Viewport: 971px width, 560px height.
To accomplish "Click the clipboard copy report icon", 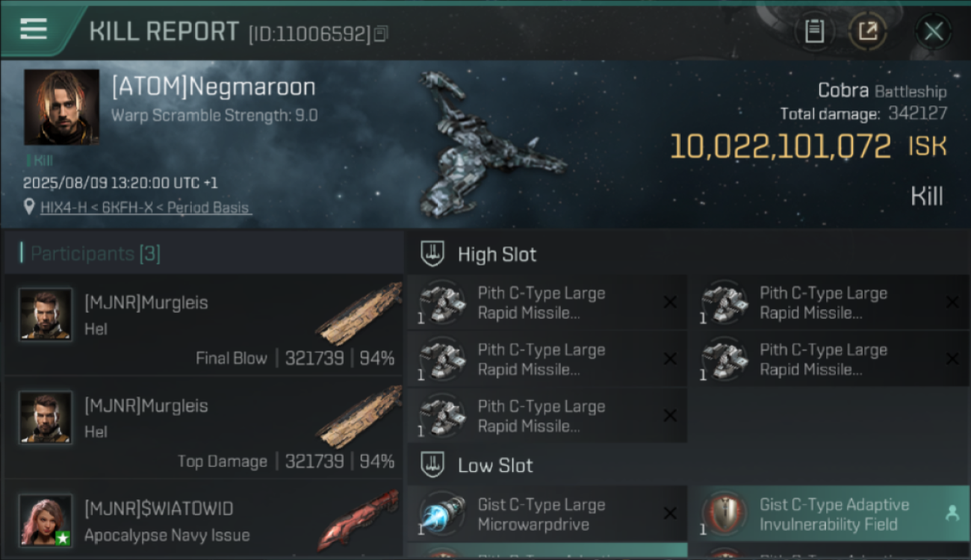I will (x=814, y=31).
